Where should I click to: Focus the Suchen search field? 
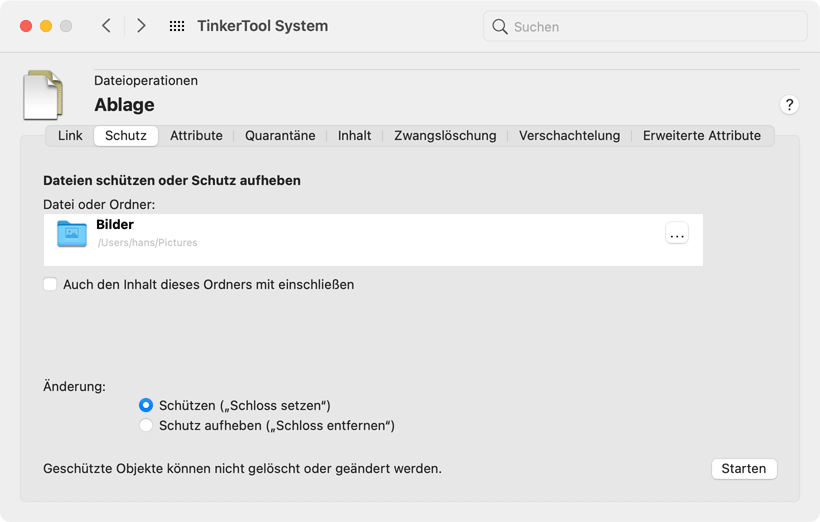coord(645,27)
